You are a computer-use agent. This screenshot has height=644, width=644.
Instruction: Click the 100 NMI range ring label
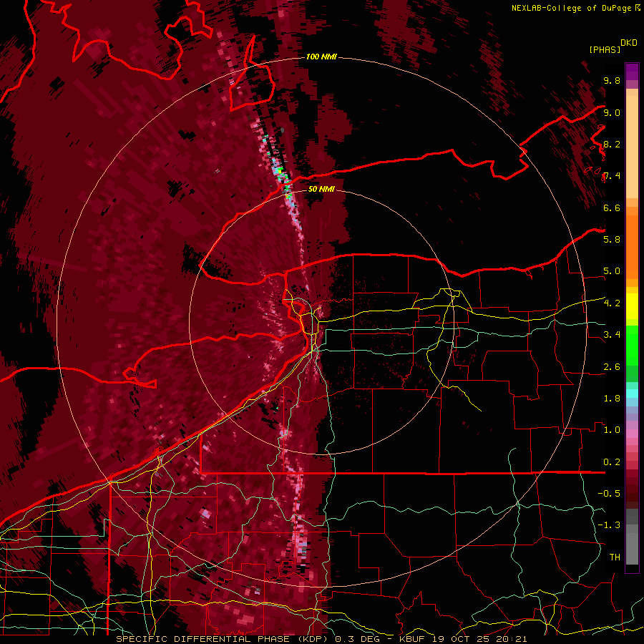[321, 57]
